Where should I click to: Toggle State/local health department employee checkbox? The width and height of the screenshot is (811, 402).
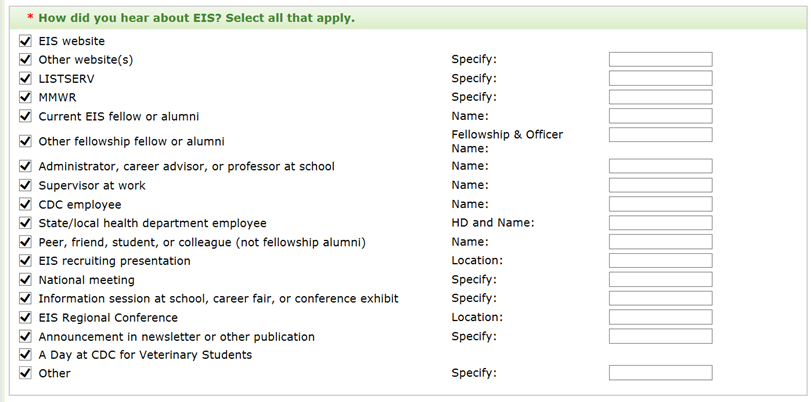click(x=25, y=223)
